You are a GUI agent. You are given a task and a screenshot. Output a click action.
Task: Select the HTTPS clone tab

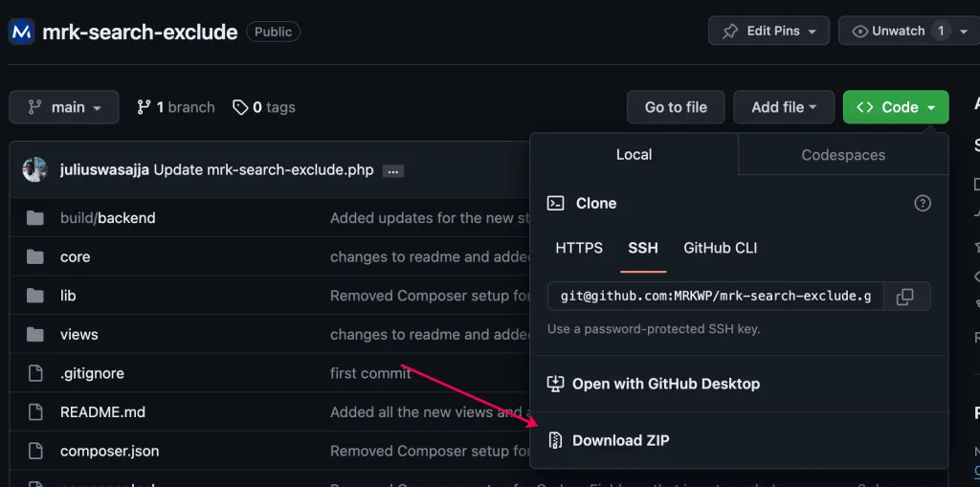(x=579, y=248)
